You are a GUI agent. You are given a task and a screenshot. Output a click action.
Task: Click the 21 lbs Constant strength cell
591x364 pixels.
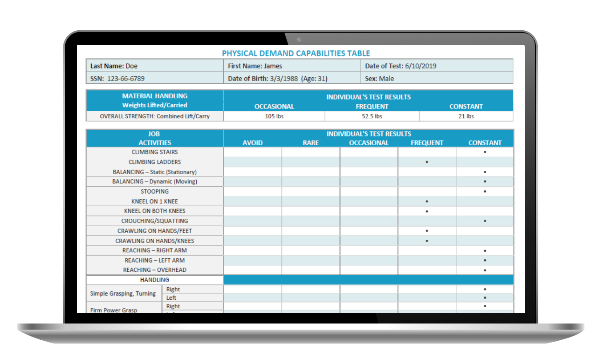tap(466, 116)
